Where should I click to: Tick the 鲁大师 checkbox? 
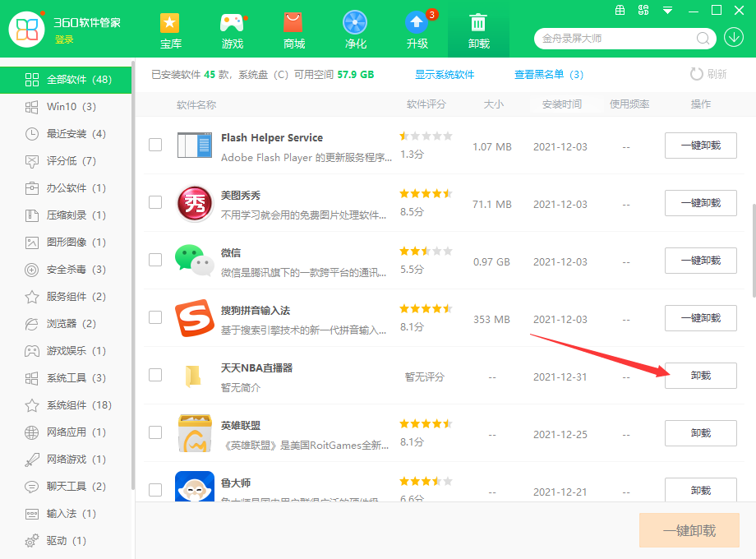pyautogui.click(x=155, y=490)
